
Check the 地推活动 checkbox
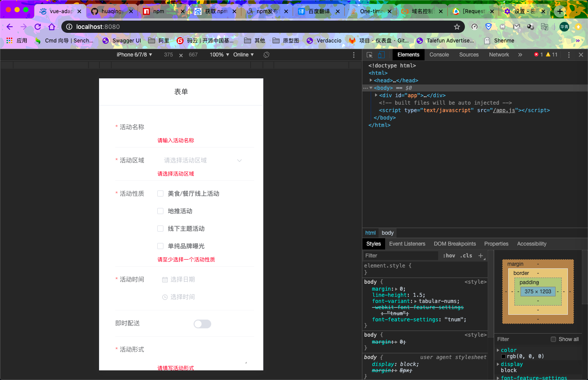click(x=160, y=211)
